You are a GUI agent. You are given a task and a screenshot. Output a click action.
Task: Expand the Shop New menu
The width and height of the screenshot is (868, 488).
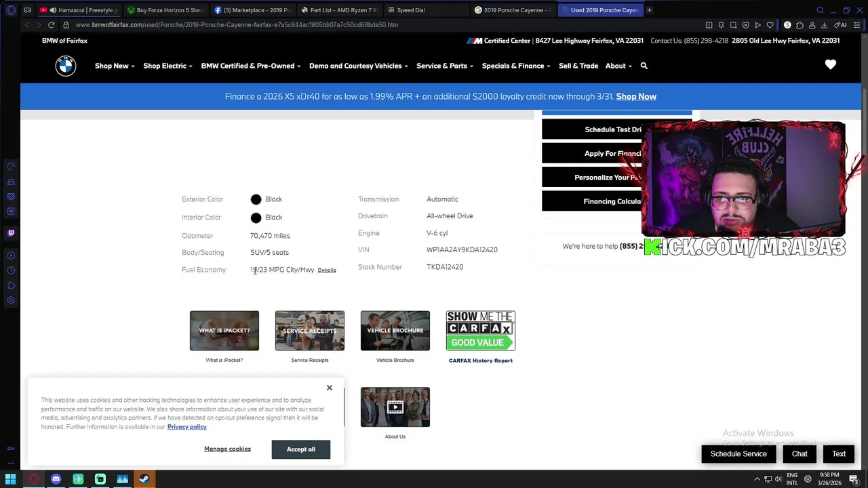[115, 66]
